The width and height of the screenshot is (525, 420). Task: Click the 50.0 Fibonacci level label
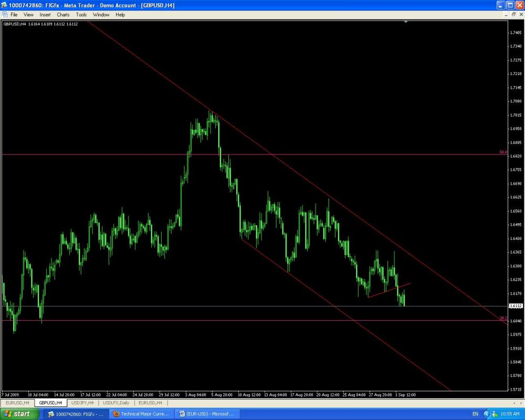503,152
